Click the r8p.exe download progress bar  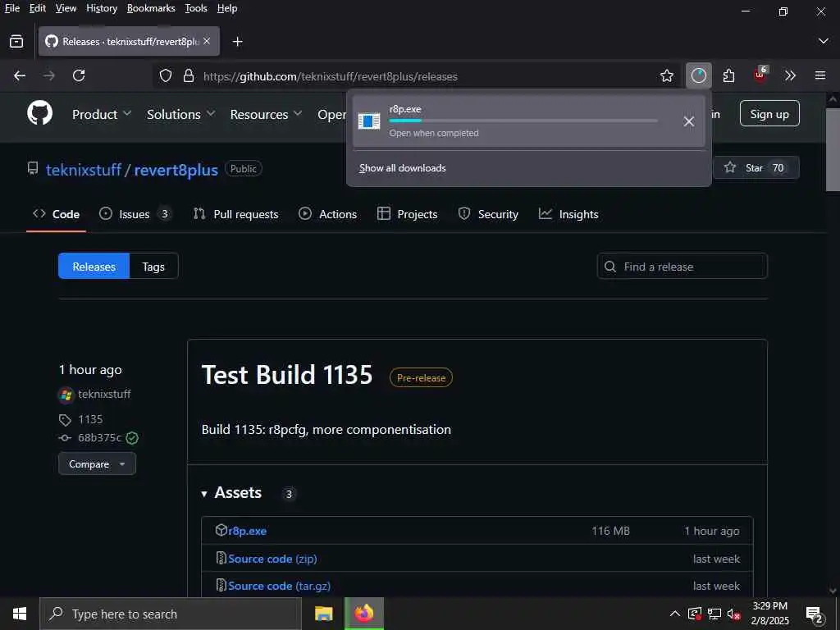coord(523,121)
